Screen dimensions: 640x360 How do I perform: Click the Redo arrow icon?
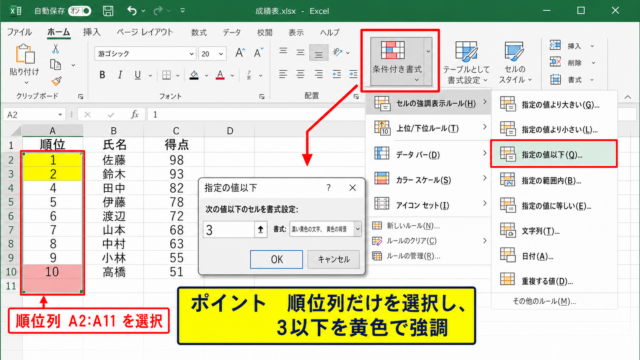coord(158,11)
